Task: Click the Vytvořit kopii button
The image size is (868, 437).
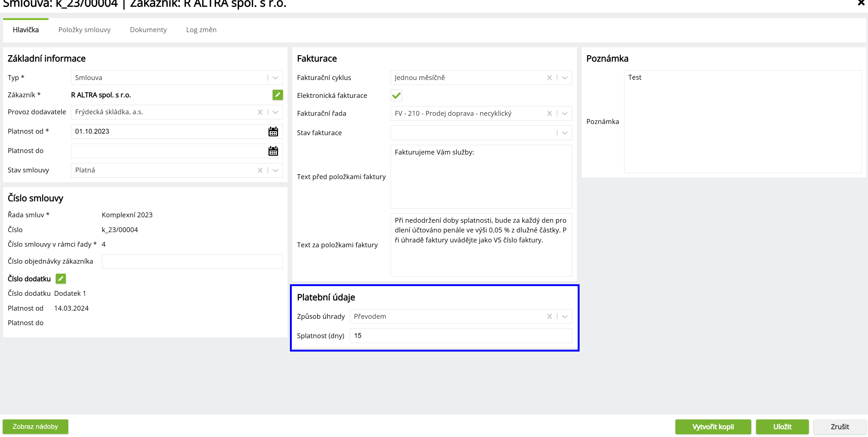Action: (x=713, y=427)
